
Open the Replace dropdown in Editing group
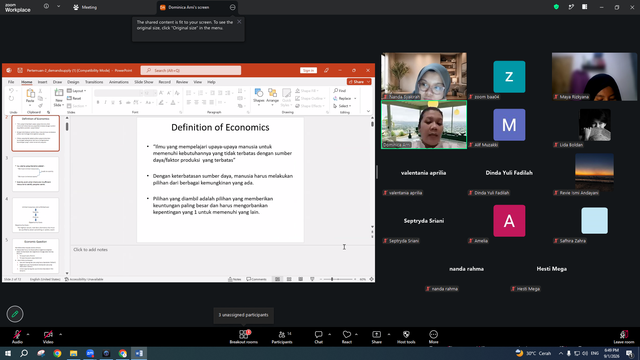point(344,98)
